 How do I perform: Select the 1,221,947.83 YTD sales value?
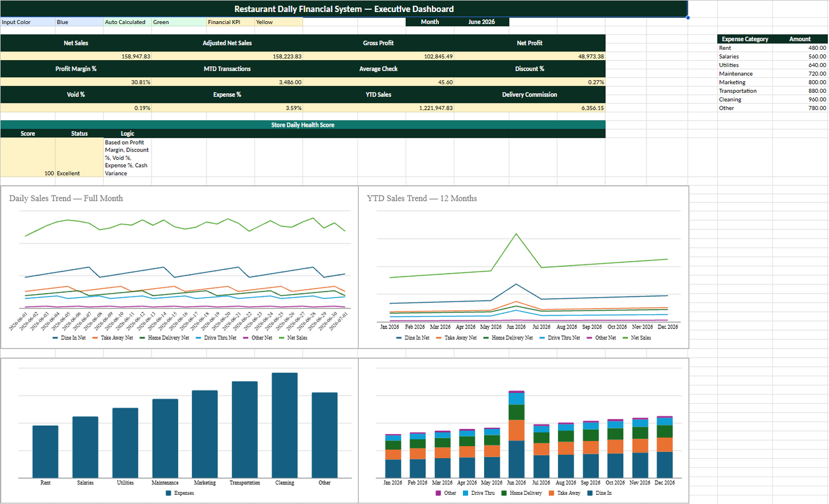[378, 108]
